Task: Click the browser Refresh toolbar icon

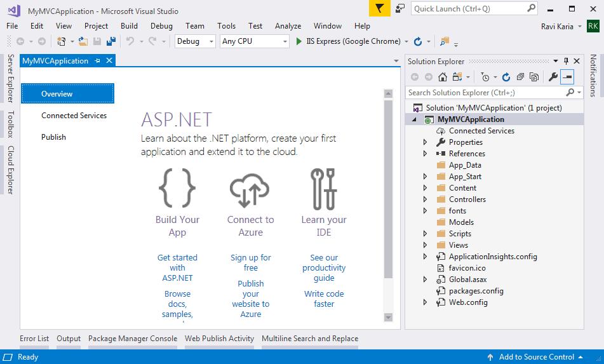Action: pyautogui.click(x=417, y=41)
